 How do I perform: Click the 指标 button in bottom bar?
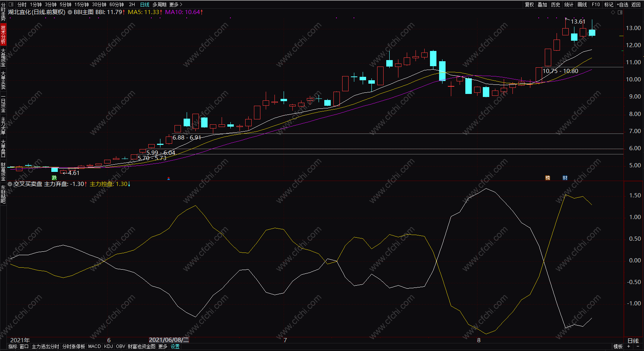[13, 346]
